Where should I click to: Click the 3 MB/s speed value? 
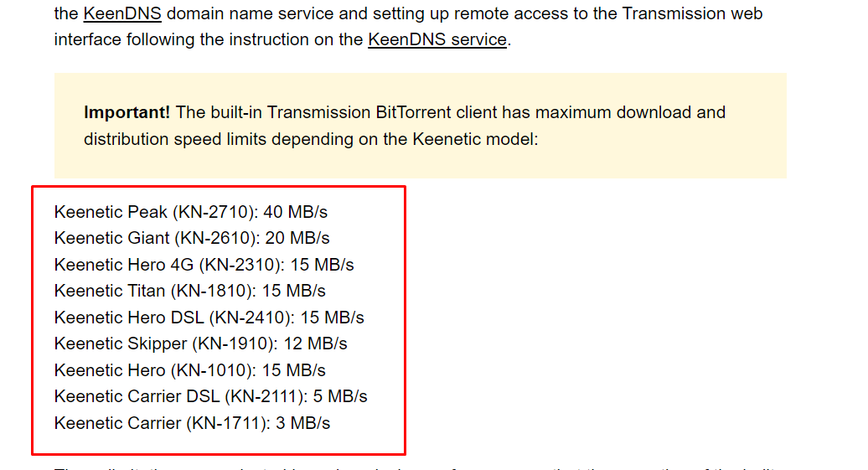(302, 423)
